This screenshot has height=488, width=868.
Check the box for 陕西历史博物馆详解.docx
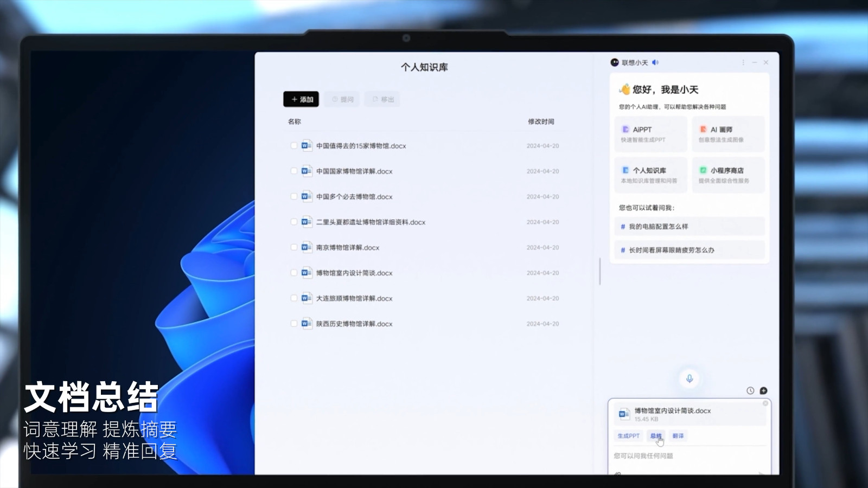tap(293, 324)
